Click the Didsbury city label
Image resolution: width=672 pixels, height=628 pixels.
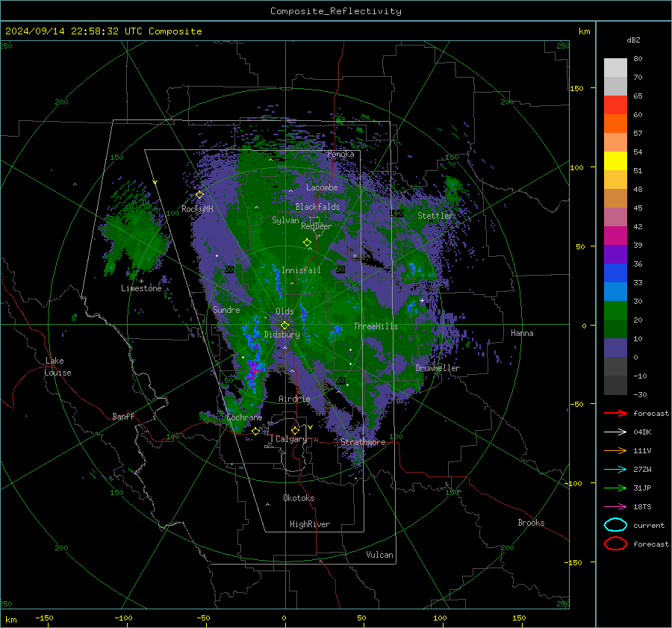(282, 335)
